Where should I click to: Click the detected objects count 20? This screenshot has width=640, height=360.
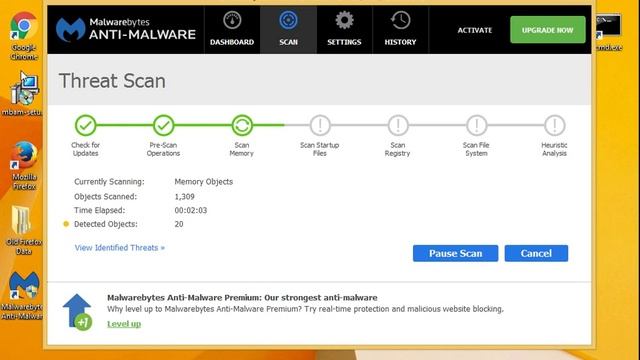pos(179,224)
